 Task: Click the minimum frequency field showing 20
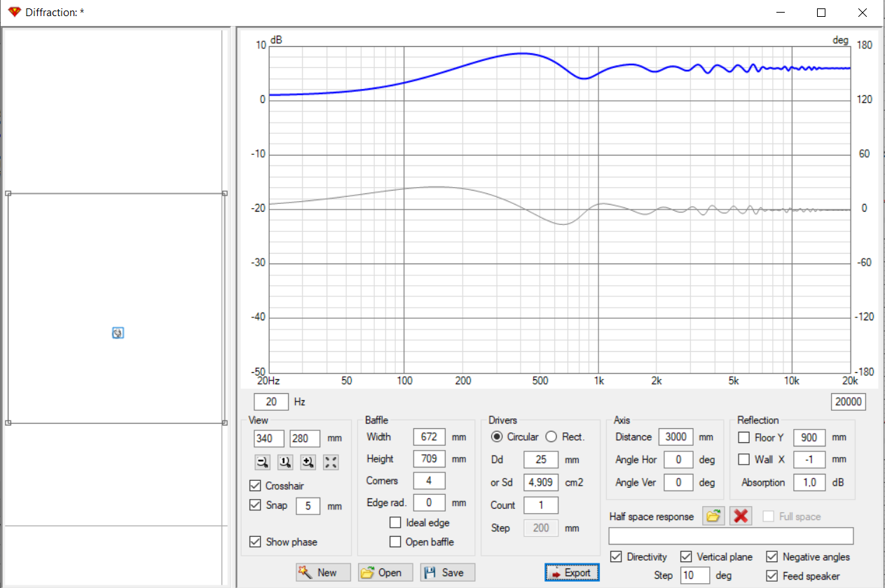pyautogui.click(x=271, y=402)
